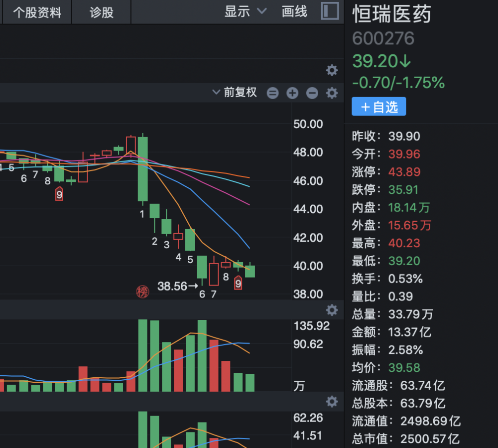Add stock with the ＋自选 button
Image resolution: width=498 pixels, height=448 pixels.
tap(378, 107)
